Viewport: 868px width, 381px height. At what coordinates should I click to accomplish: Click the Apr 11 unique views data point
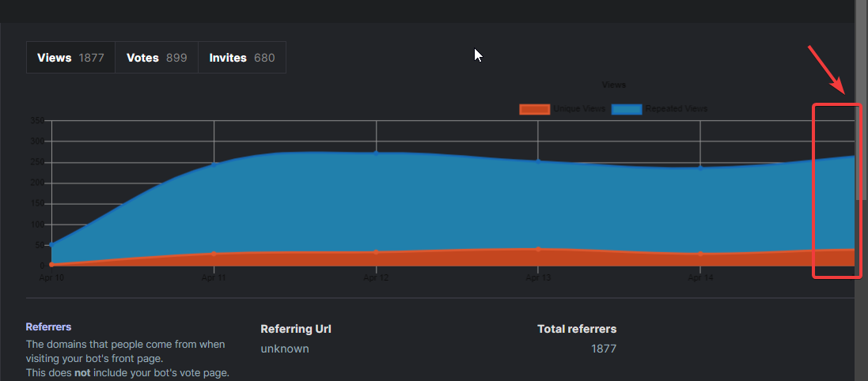coord(214,254)
